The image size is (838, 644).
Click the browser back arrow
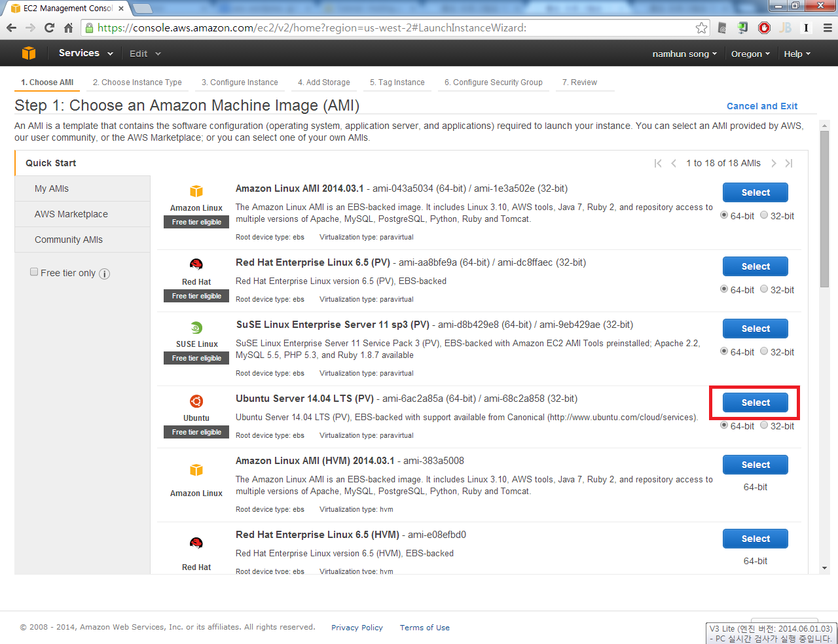pyautogui.click(x=11, y=27)
